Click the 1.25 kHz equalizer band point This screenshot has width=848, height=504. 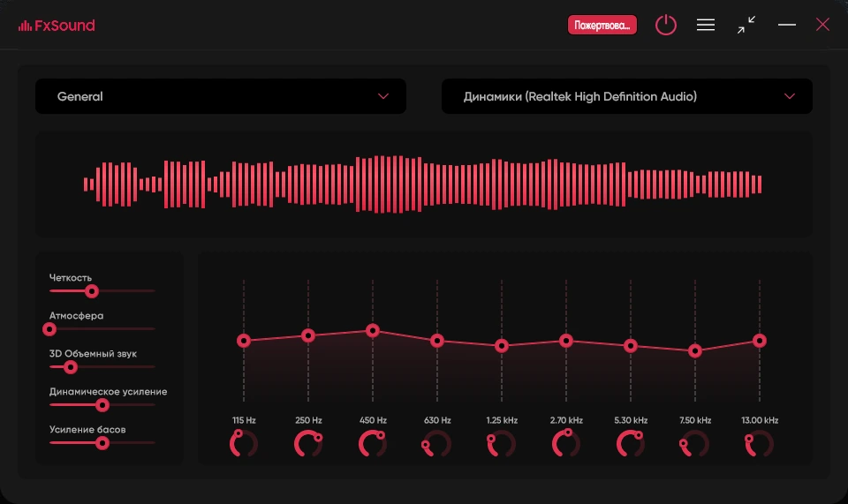click(502, 346)
